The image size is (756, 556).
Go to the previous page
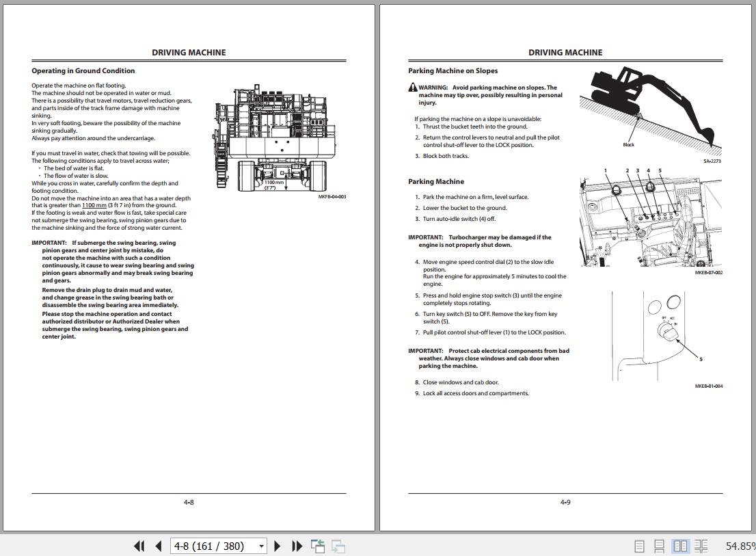point(159,546)
